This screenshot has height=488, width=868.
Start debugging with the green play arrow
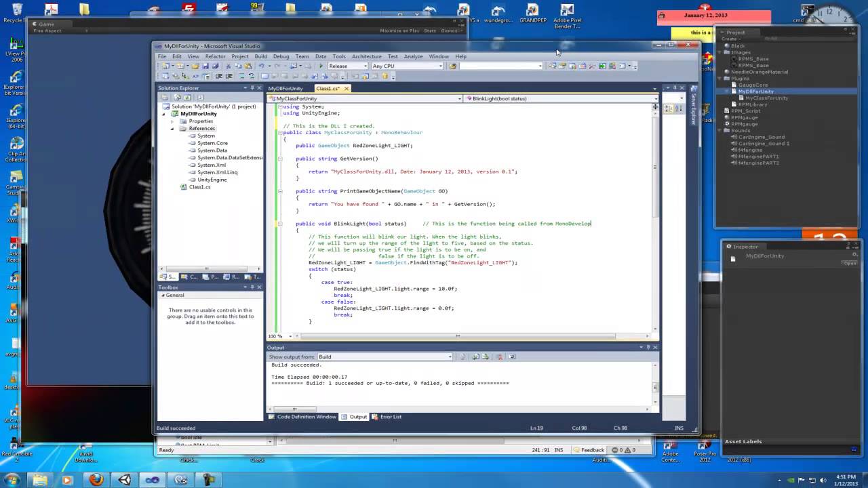[321, 66]
